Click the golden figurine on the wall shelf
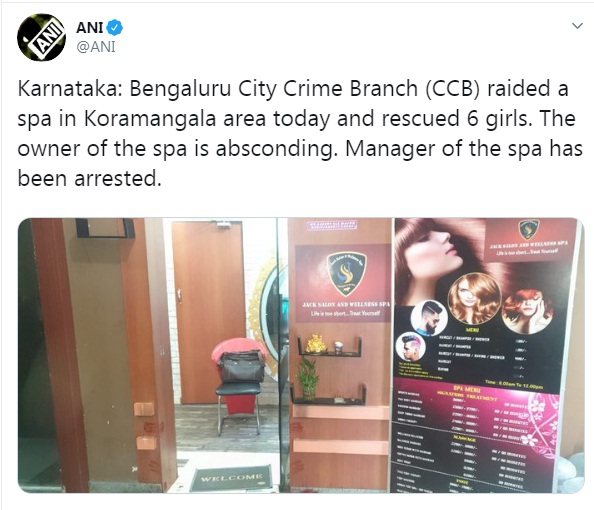The image size is (594, 510). [316, 344]
